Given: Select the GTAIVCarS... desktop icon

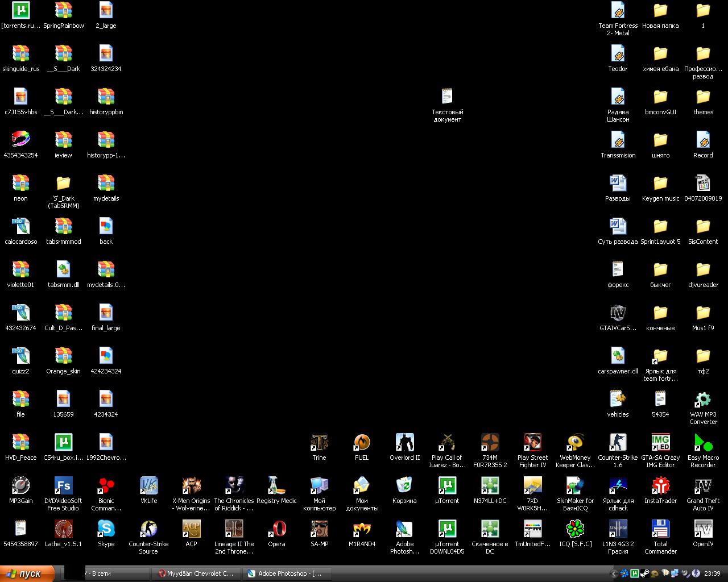Looking at the screenshot, I should 618,313.
